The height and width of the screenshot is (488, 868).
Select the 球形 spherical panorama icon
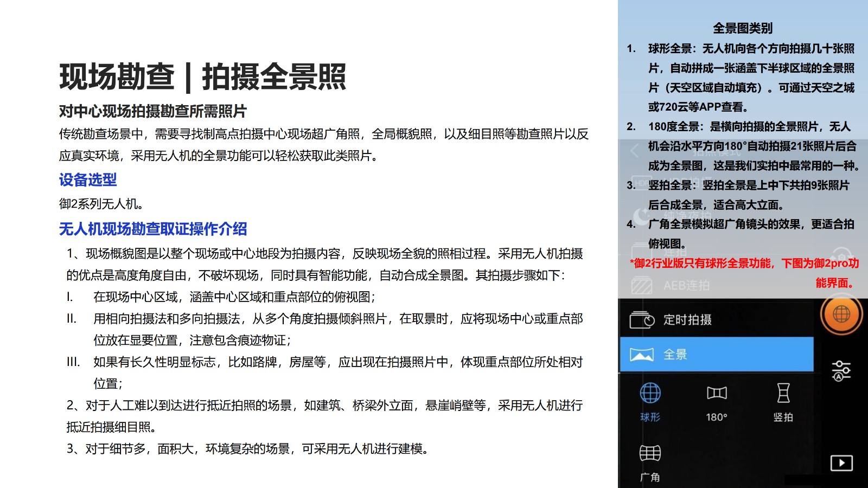650,394
